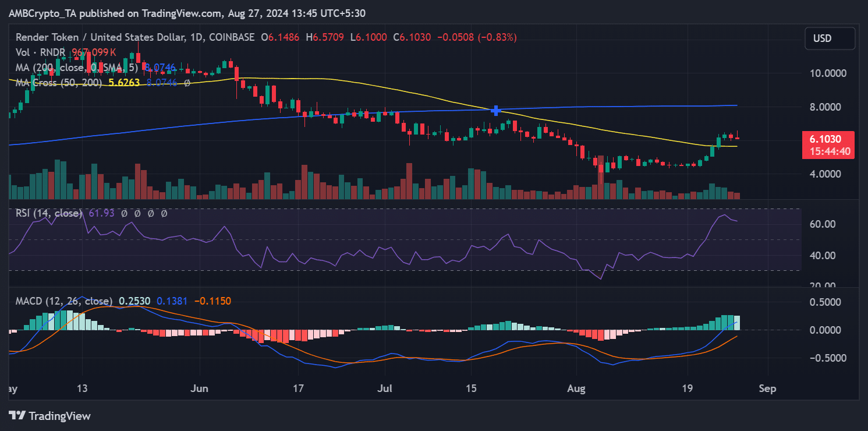
Task: Click the Sep date on time axis
Action: (x=768, y=389)
